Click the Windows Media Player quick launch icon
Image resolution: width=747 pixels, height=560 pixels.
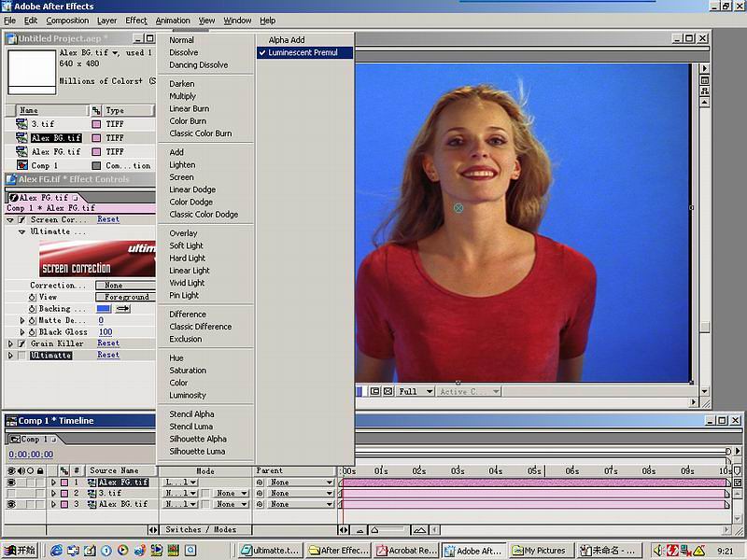[x=123, y=550]
